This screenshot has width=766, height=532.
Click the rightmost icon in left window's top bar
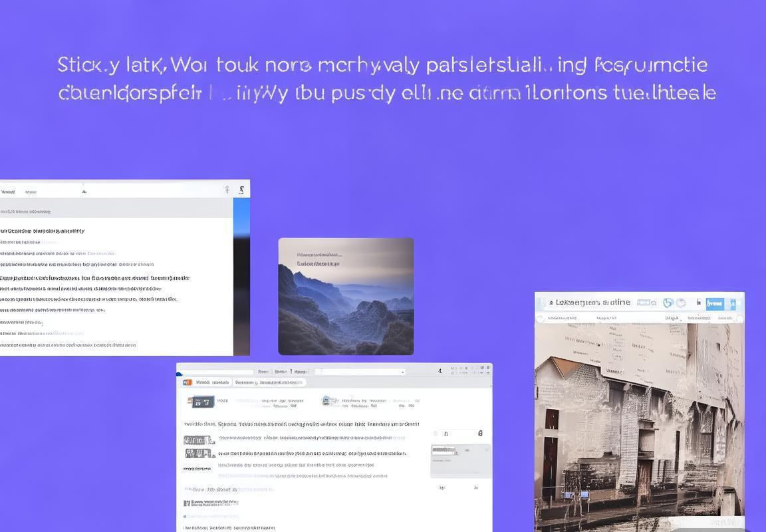(241, 190)
